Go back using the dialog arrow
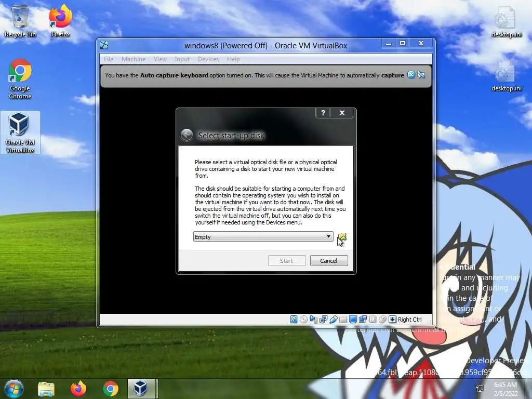 tap(187, 135)
